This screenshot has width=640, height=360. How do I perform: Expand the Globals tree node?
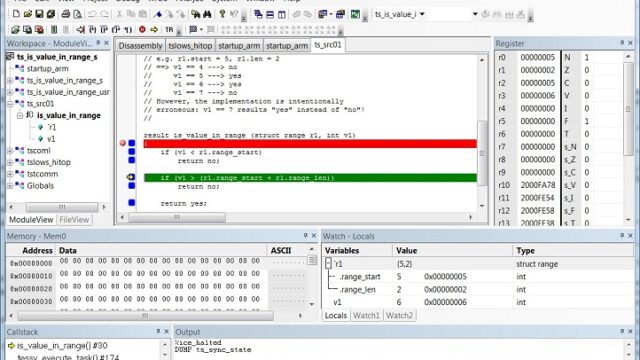(10, 186)
